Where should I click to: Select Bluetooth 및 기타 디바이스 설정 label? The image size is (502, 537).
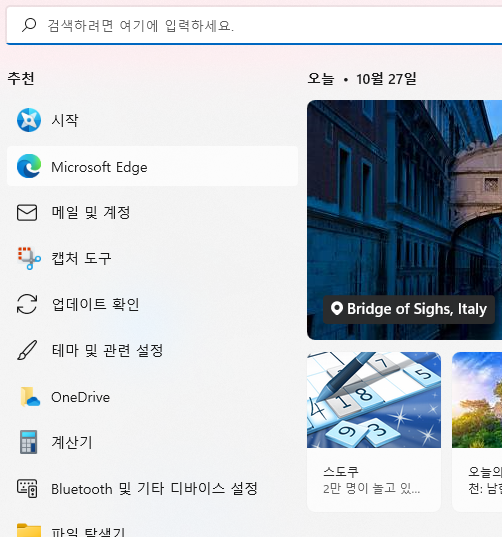click(x=154, y=488)
